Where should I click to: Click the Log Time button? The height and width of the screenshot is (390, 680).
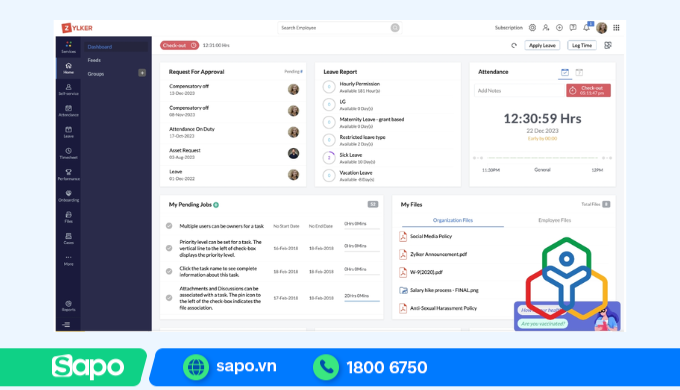[582, 45]
